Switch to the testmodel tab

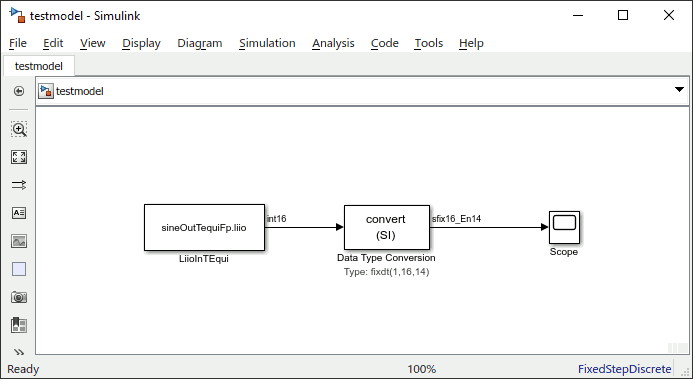[39, 66]
